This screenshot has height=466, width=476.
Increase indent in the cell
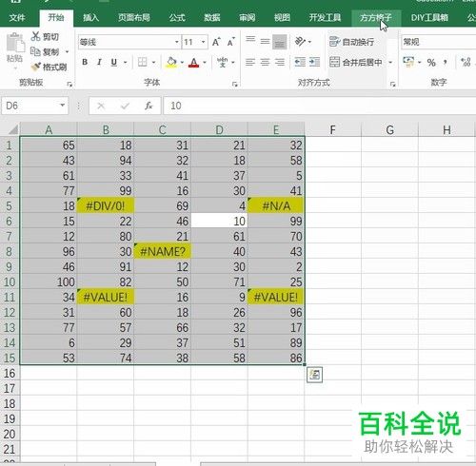click(314, 62)
